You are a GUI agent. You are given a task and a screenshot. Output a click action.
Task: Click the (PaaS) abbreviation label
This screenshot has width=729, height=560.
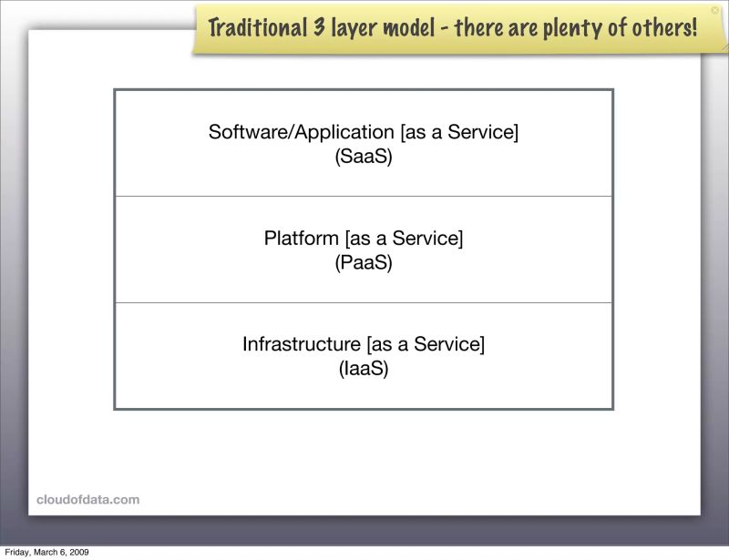pos(364,262)
